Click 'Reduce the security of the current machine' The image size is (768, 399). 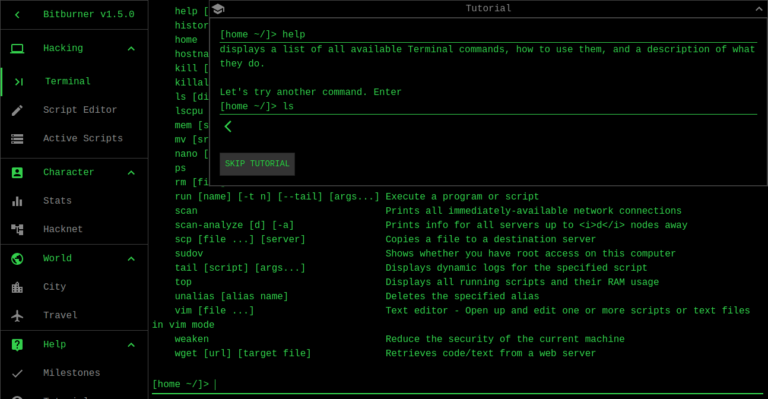505,339
